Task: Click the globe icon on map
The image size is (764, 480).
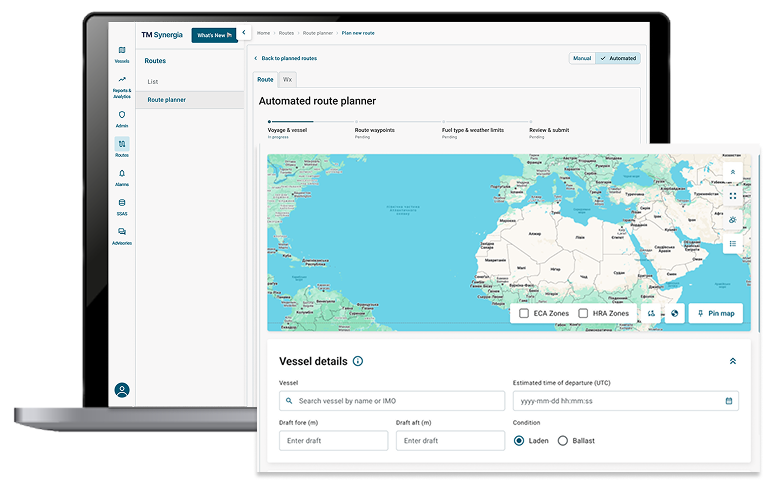Action: pyautogui.click(x=674, y=313)
